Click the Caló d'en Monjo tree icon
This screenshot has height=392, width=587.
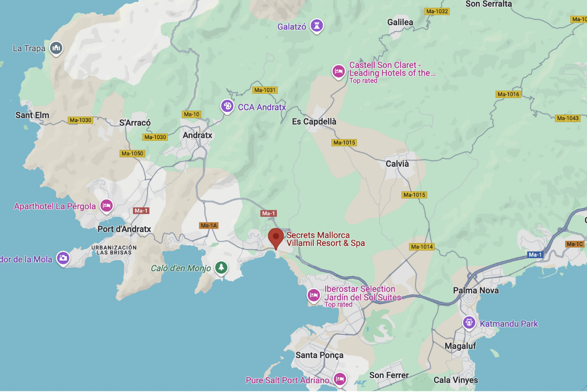[221, 267]
